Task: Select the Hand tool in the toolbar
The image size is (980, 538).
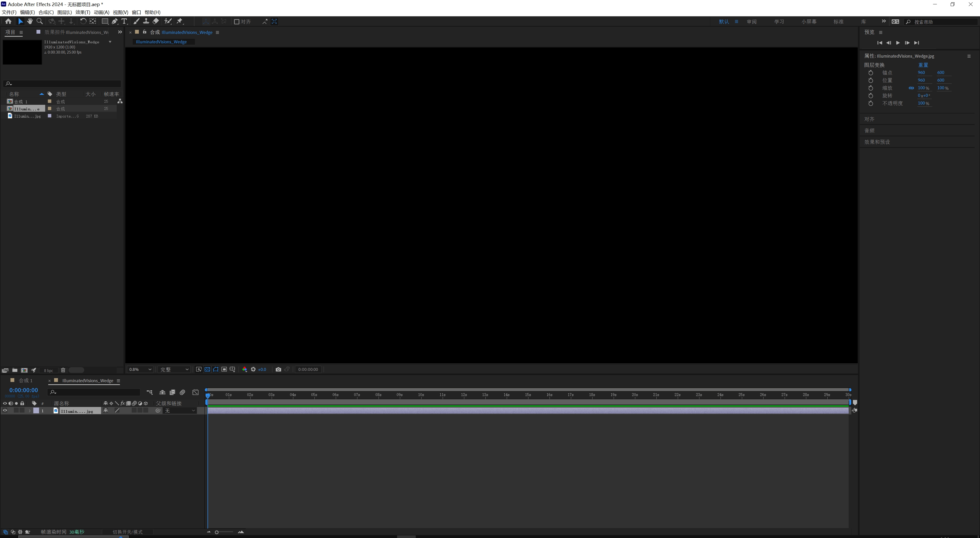Action: click(30, 21)
